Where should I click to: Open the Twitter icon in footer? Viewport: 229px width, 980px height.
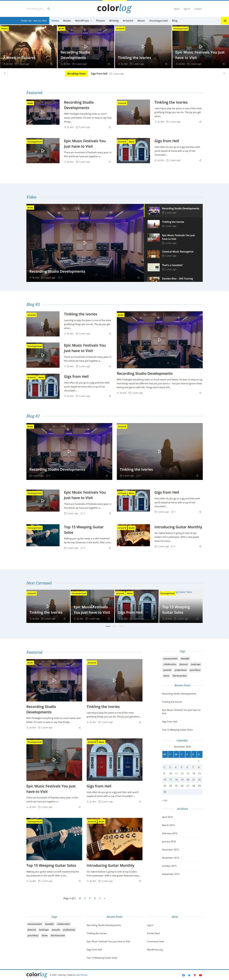click(189, 975)
